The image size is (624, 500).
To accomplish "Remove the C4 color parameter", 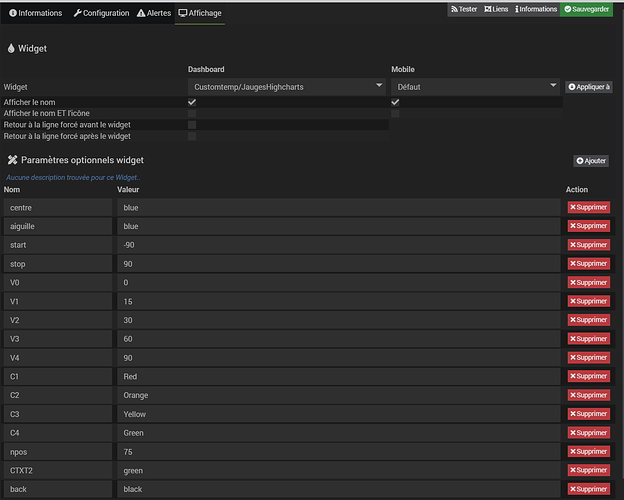I will 589,433.
